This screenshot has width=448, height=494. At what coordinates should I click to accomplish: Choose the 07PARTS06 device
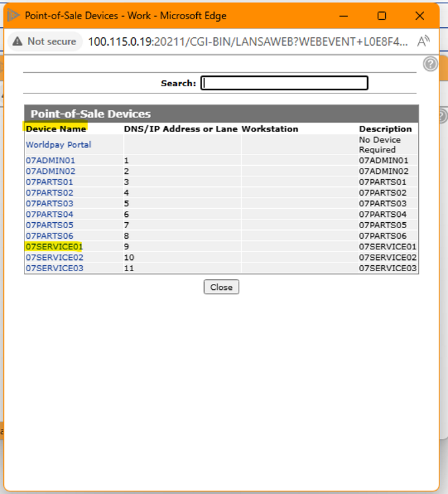click(50, 236)
